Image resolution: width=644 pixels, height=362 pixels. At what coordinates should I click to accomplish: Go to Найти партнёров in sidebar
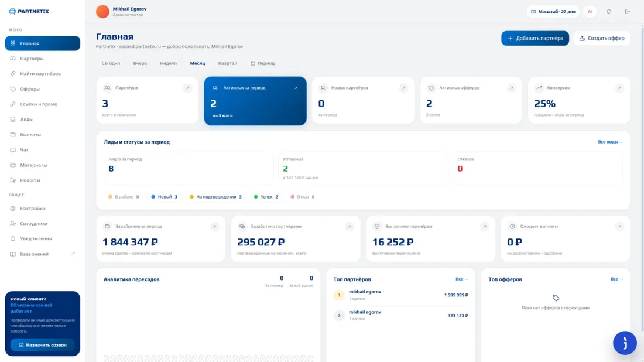[42, 74]
